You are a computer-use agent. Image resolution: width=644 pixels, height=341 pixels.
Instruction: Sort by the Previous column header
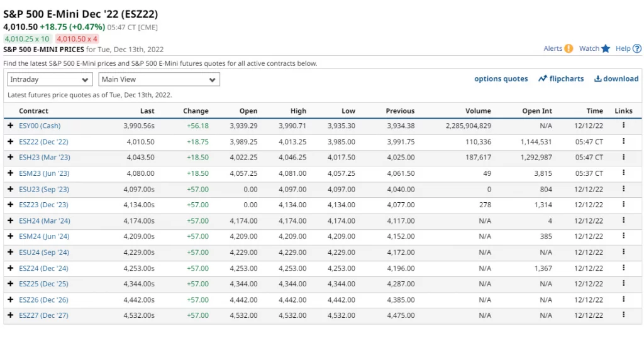400,111
